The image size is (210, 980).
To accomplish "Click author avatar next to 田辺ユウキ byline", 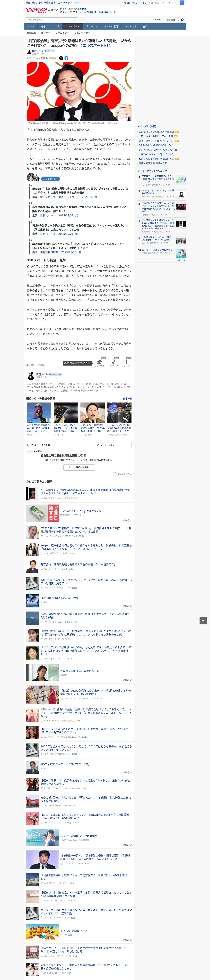I will [29, 52].
